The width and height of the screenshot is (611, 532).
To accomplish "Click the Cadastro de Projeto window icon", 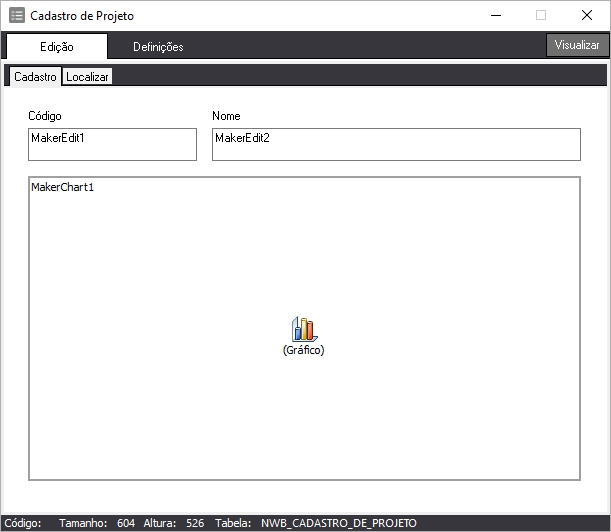I will tap(17, 16).
